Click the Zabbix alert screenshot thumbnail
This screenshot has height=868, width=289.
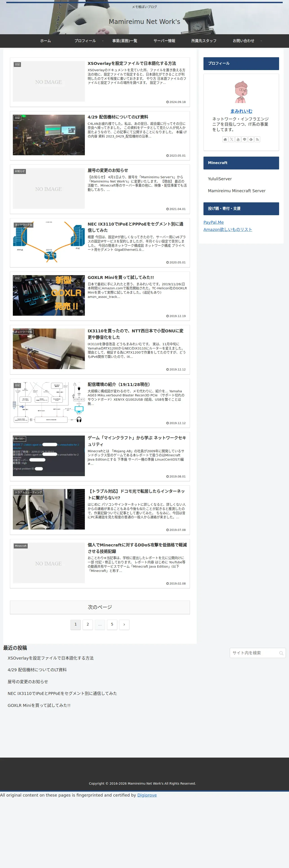click(49, 456)
